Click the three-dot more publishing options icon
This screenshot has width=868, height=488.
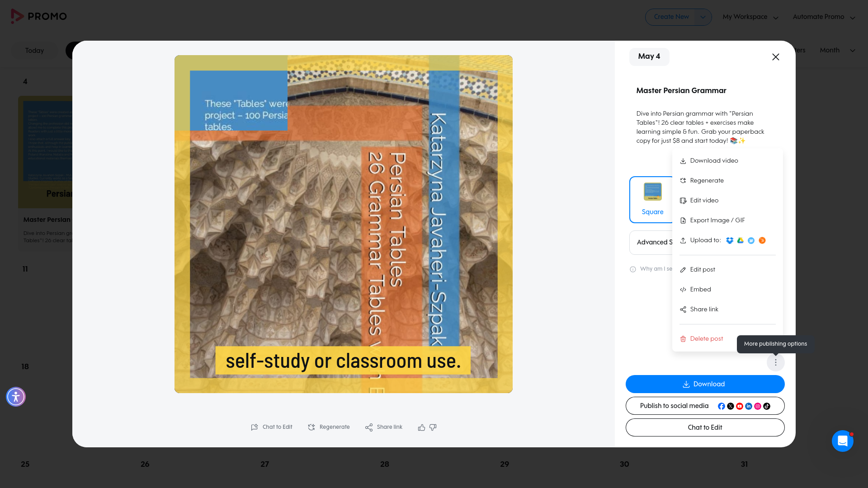point(776,362)
